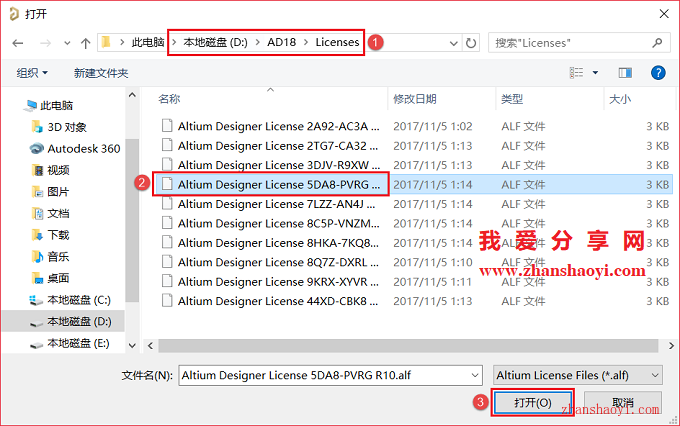Open recent locations dropdown arrow
Screen dimensions: 680x426
click(x=67, y=43)
